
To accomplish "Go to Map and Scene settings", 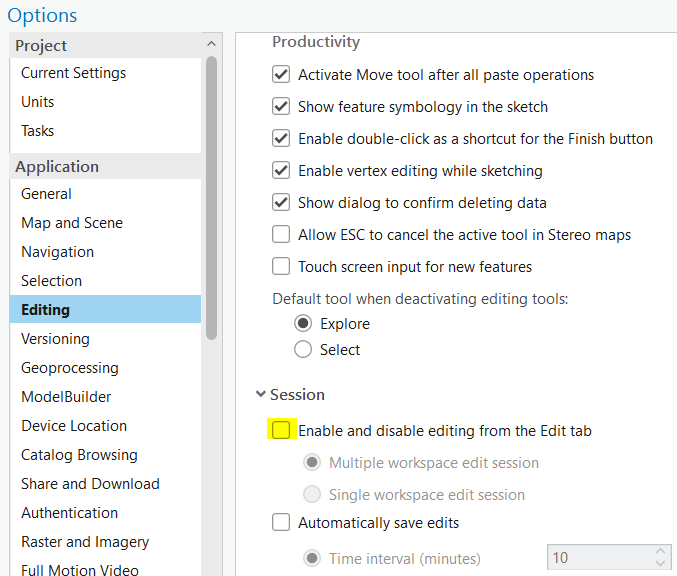I will pyautogui.click(x=72, y=223).
